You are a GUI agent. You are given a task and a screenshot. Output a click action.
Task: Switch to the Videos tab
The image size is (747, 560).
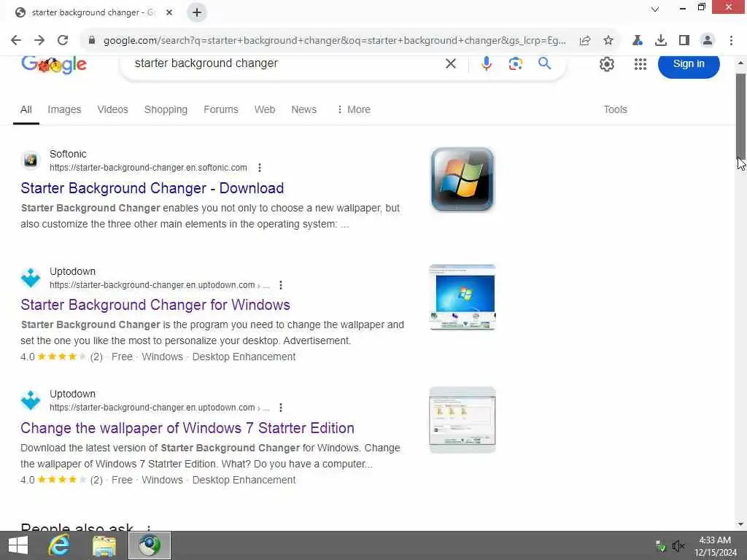(112, 109)
